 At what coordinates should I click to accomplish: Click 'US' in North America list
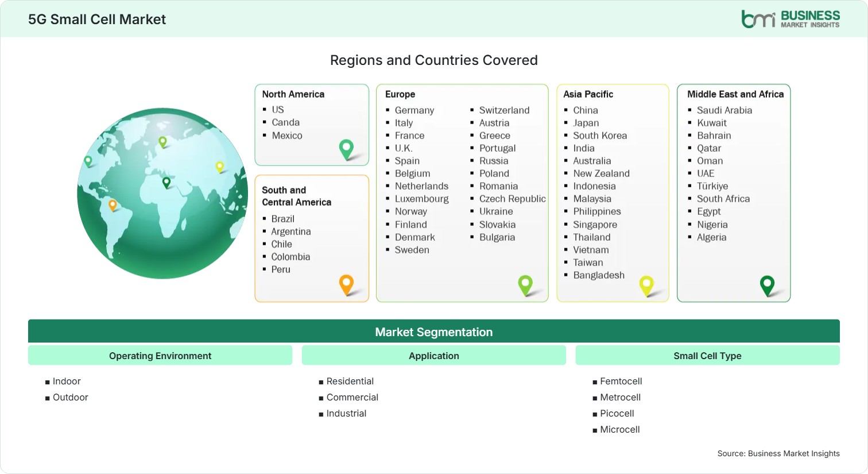pos(278,110)
